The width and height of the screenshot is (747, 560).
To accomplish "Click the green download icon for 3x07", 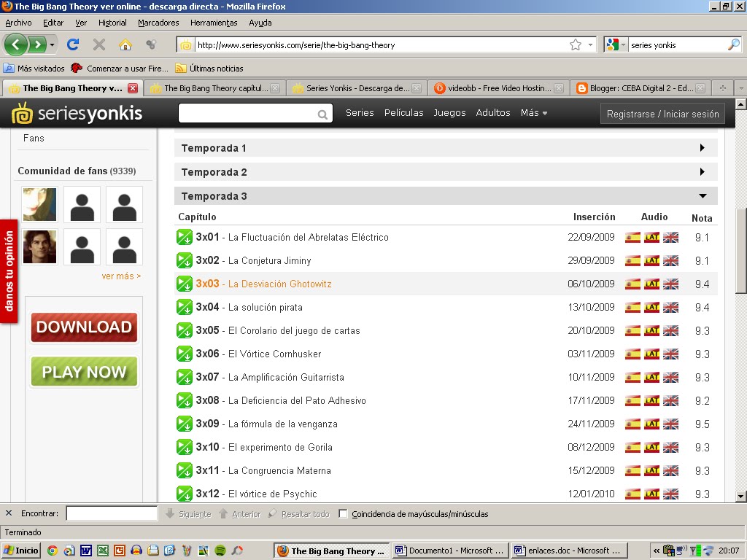I will click(185, 377).
